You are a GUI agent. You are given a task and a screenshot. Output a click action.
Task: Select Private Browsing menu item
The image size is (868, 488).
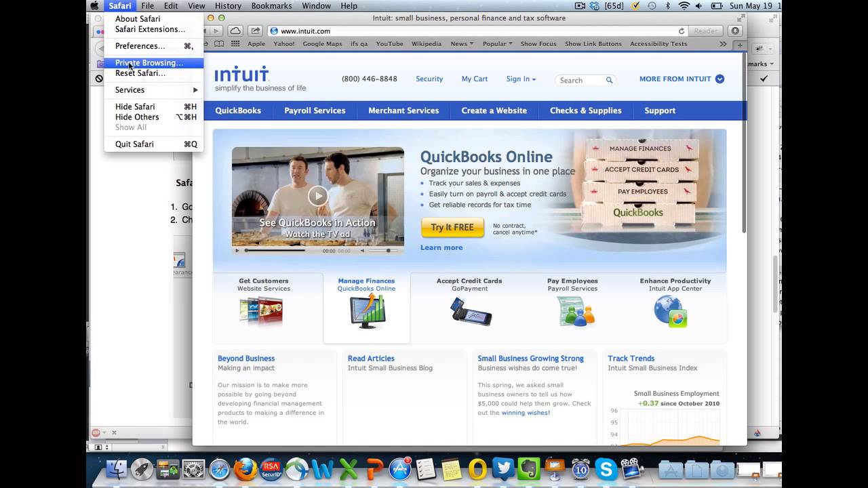[x=153, y=62]
